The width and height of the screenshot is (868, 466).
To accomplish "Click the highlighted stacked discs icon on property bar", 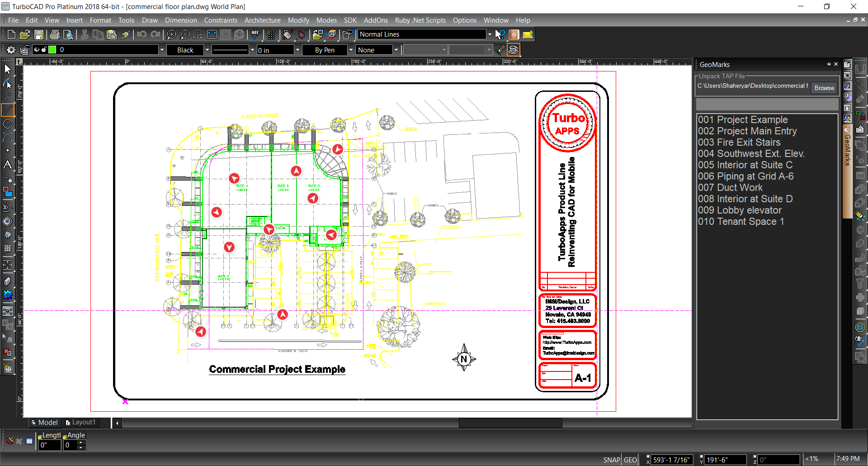I will click(x=514, y=50).
